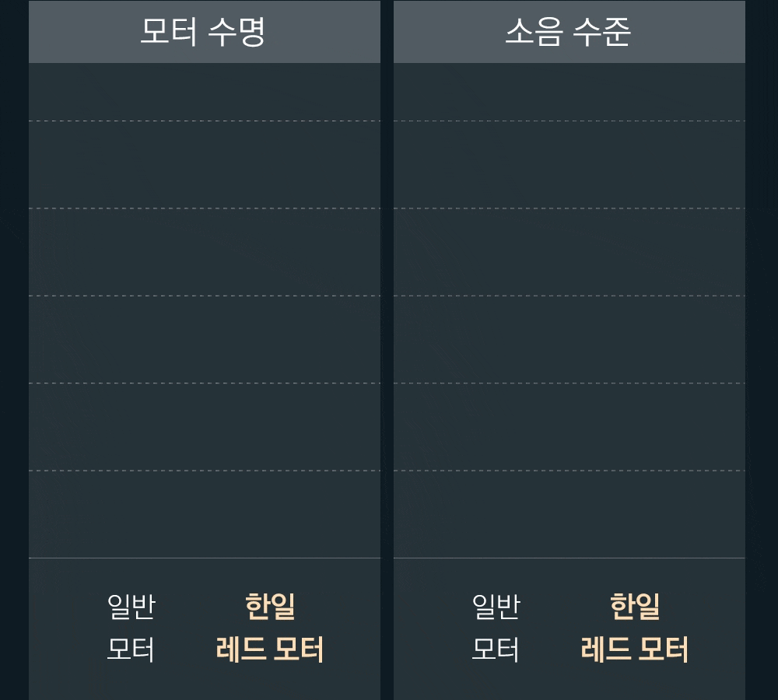Click 레드 모터 label in 모터 수명 panel
The width and height of the screenshot is (778, 700).
(270, 649)
